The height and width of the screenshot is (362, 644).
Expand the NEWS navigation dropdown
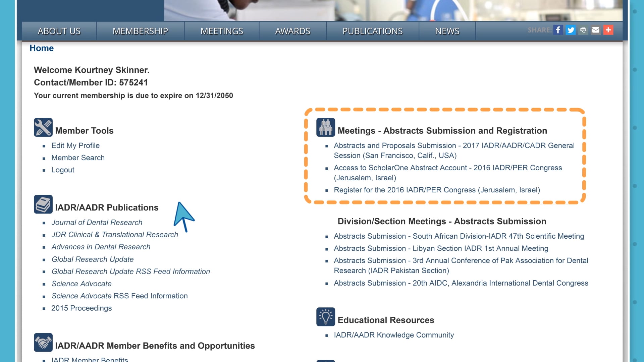pos(447,31)
